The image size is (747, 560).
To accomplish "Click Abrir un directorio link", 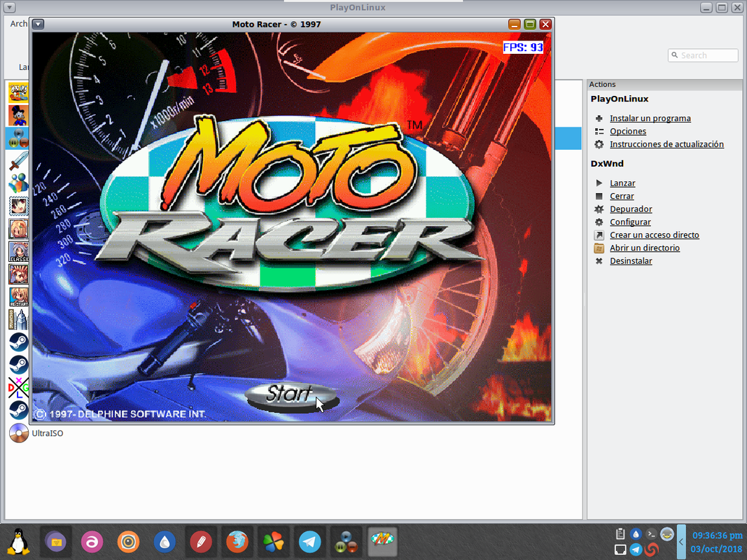I will click(645, 248).
